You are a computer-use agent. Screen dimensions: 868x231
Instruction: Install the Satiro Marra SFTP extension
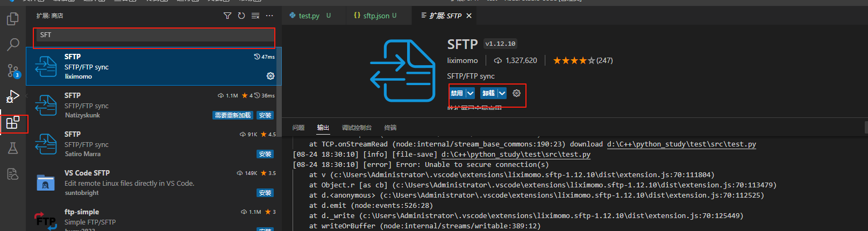[265, 154]
